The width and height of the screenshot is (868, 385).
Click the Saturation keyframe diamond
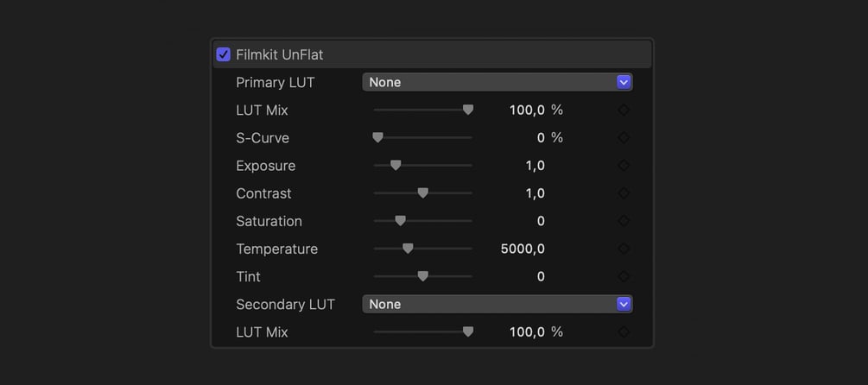[624, 221]
